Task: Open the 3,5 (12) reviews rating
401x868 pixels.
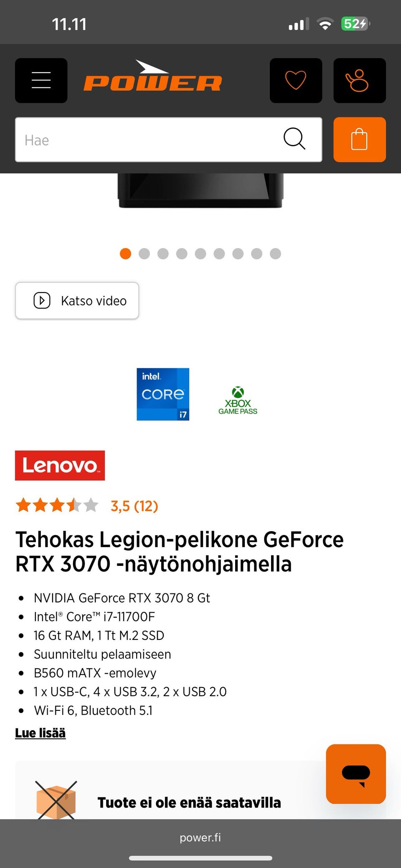Action: pos(134,506)
